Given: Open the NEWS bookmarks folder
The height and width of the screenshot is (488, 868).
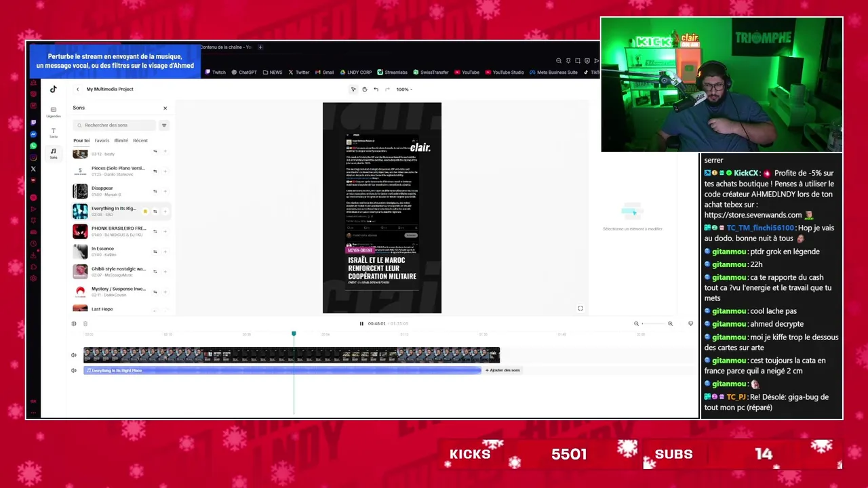Looking at the screenshot, I should 272,73.
